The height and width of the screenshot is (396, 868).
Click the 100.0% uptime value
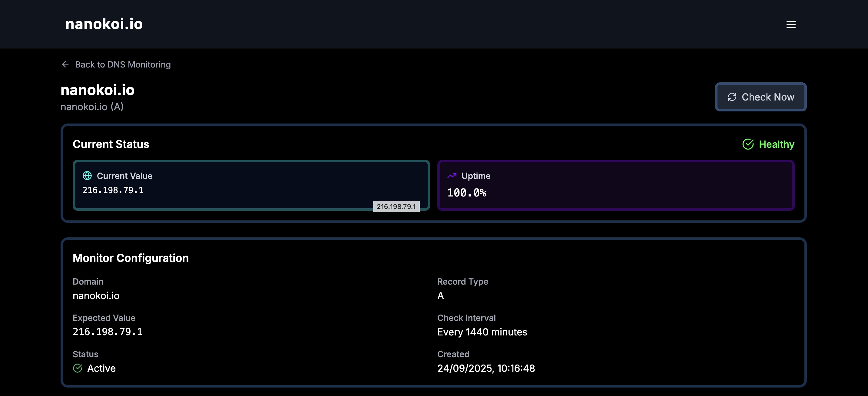[x=466, y=193]
